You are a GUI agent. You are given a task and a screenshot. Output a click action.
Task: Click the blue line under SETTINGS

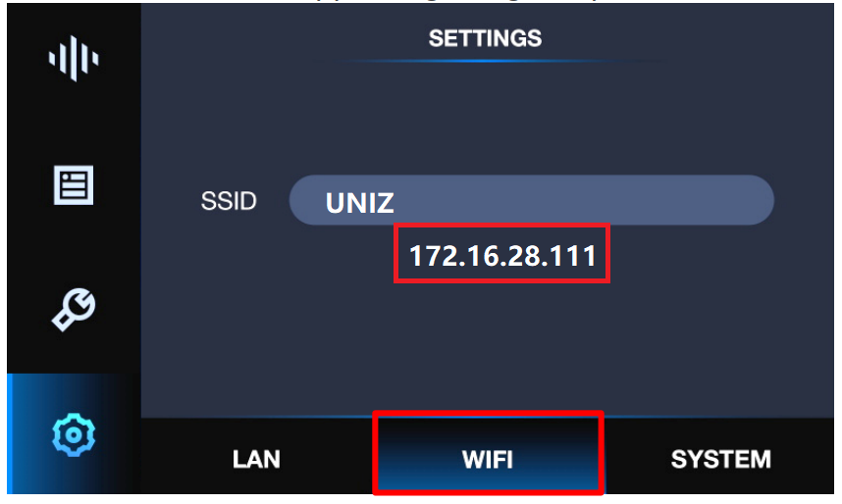486,61
